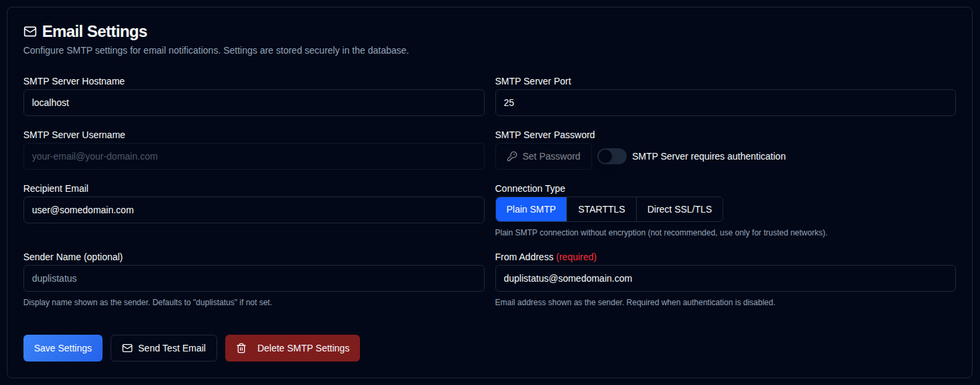
Task: Focus the SMTP Server Hostname field
Action: (x=253, y=103)
